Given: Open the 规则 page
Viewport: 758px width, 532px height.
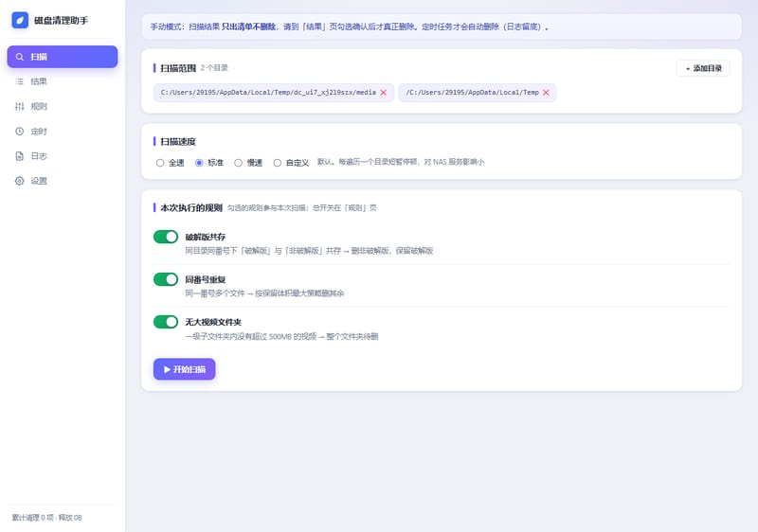Looking at the screenshot, I should tap(63, 106).
